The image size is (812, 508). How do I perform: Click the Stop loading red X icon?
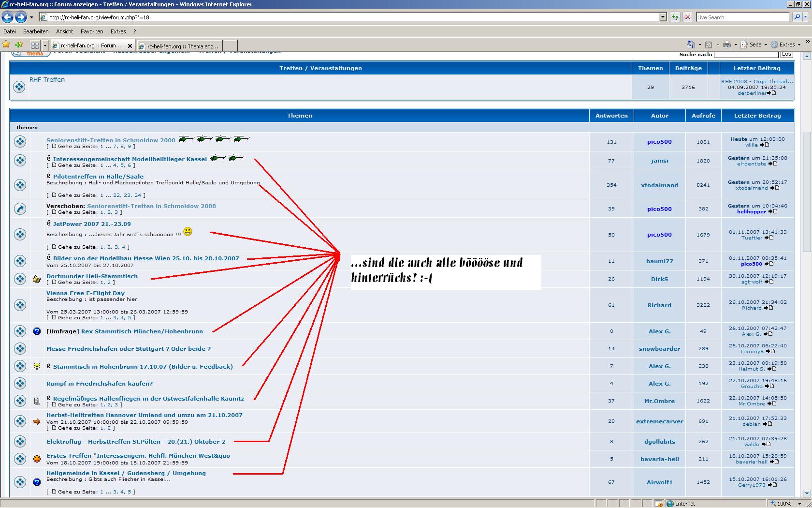coord(688,17)
